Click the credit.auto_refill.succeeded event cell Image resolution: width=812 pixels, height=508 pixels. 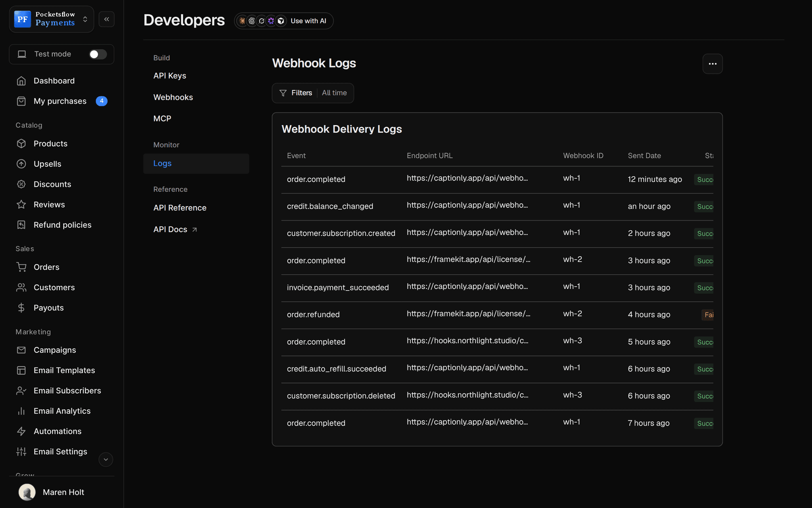(x=336, y=369)
